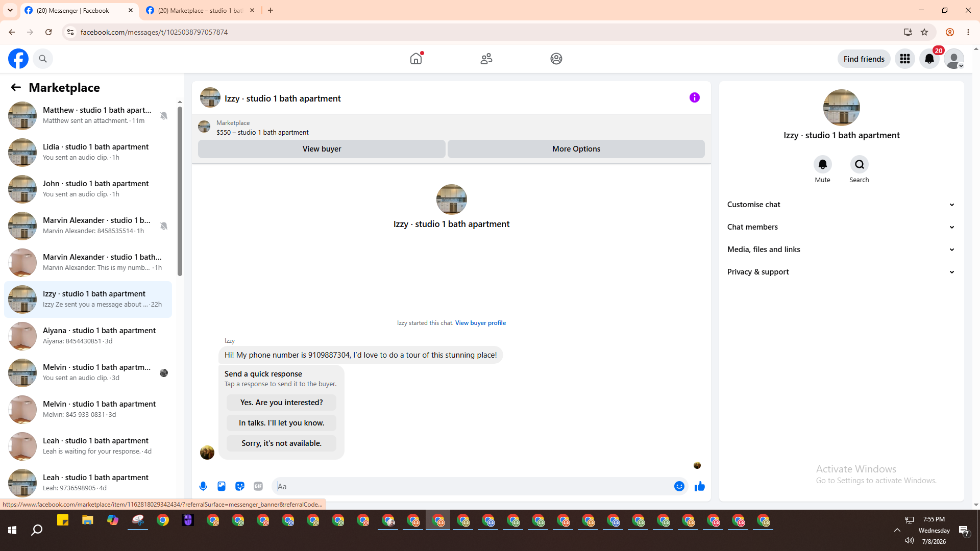Open the Facebook menu grid icon
The height and width of the screenshot is (551, 980).
(905, 59)
